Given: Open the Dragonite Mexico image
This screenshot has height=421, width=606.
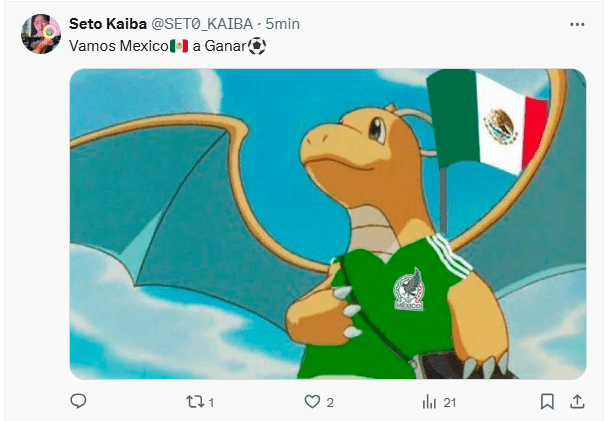Looking at the screenshot, I should (x=328, y=224).
